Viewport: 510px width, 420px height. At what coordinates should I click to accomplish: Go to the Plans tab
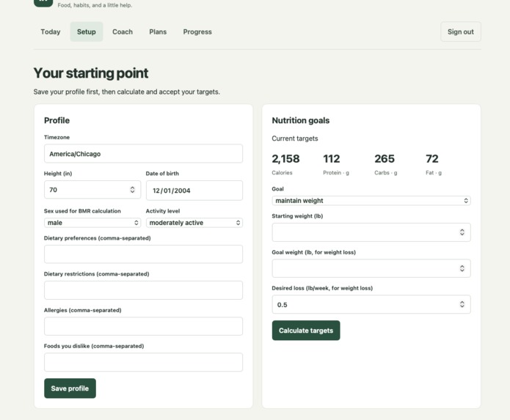point(158,32)
